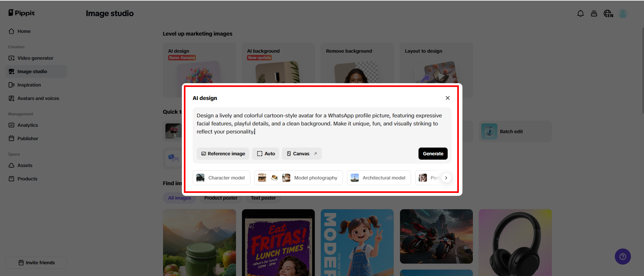Select Model photography preset
644x276 pixels.
pyautogui.click(x=298, y=178)
